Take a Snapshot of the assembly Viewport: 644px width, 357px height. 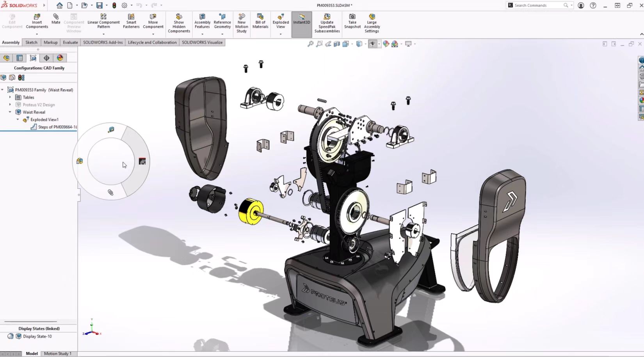[352, 21]
